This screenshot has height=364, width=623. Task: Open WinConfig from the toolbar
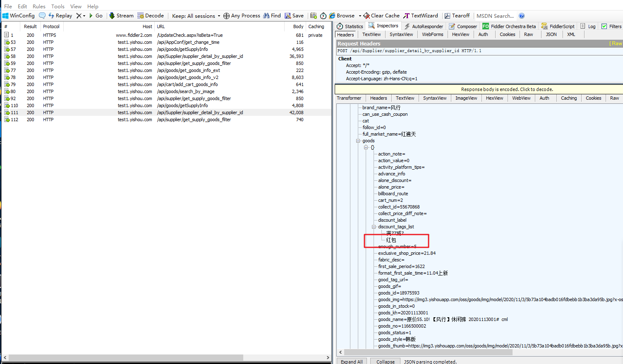pos(19,16)
